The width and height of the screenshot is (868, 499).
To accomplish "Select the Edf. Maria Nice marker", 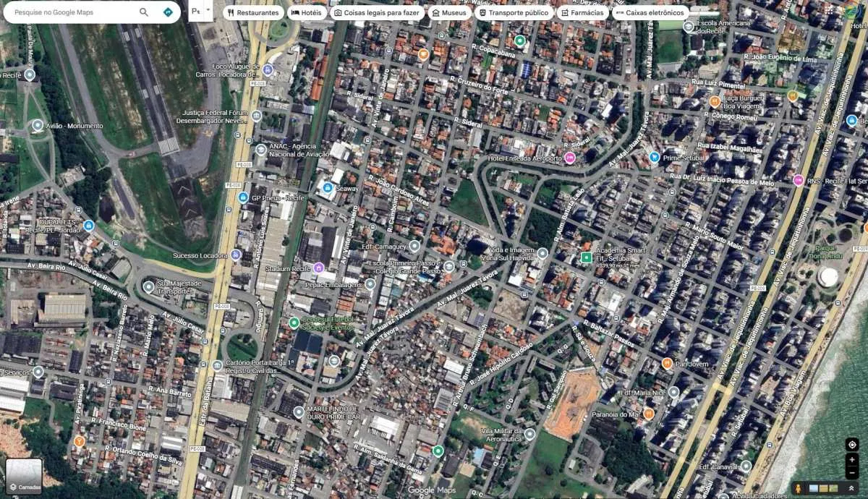I will tap(673, 392).
